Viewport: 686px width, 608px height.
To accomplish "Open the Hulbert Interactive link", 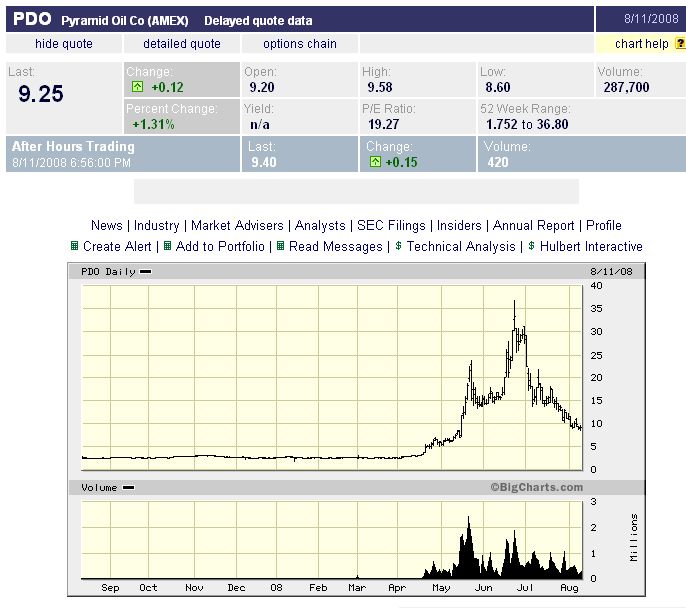I will point(591,246).
